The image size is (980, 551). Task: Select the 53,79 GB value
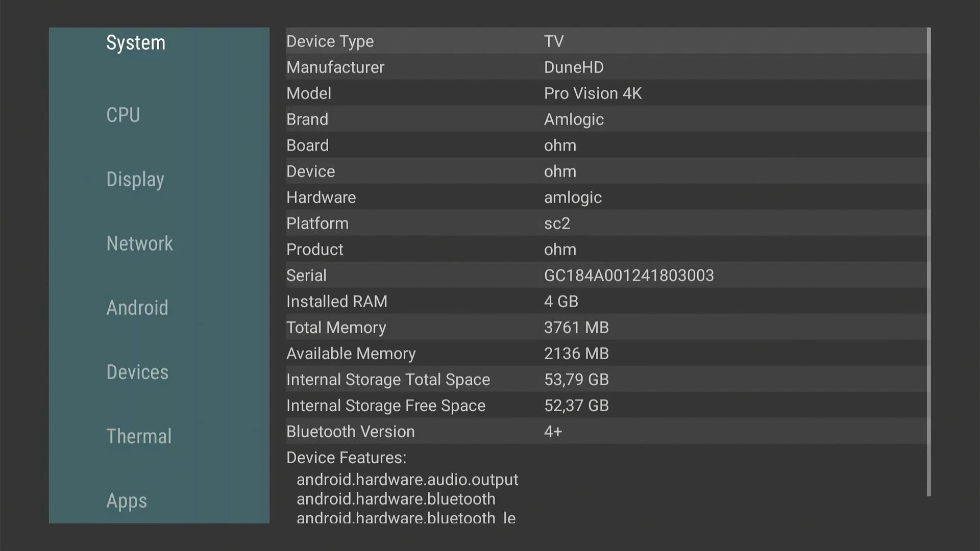coord(576,380)
